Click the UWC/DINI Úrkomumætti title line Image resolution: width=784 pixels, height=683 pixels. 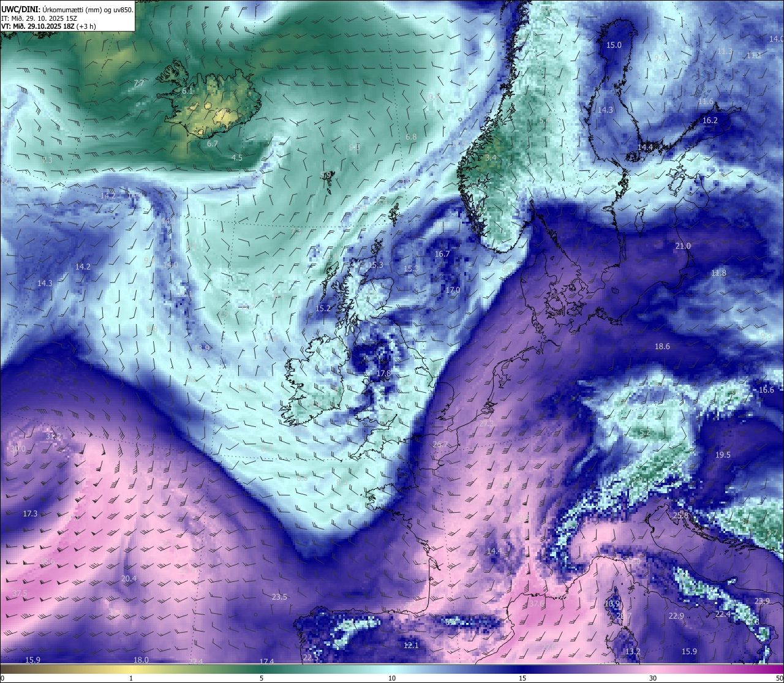[67, 10]
